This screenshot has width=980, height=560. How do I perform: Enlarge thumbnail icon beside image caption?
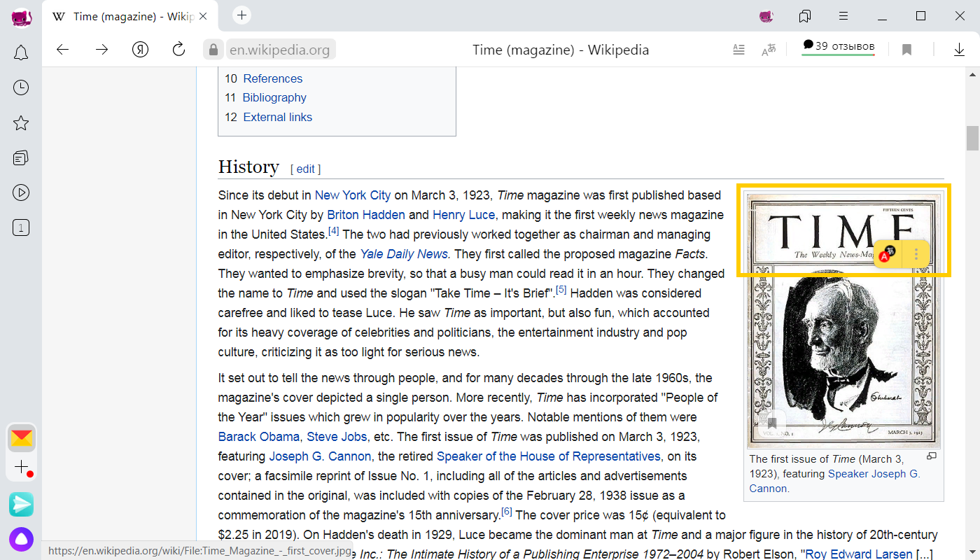click(931, 456)
